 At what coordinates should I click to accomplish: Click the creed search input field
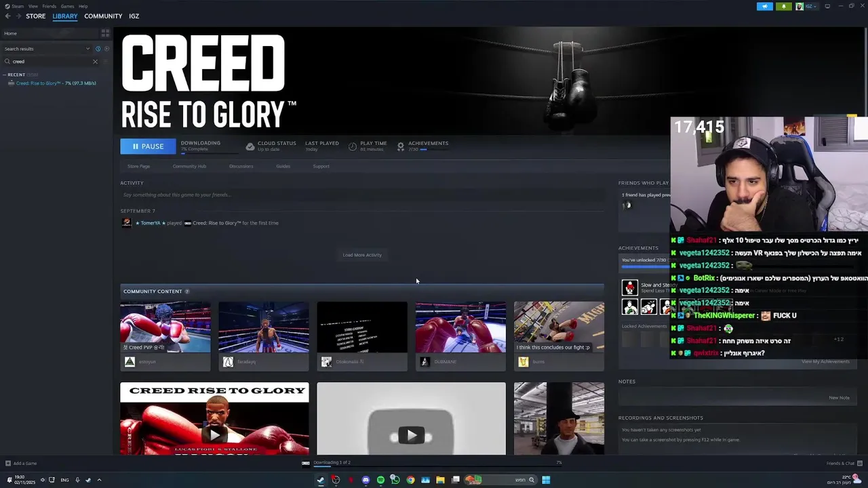pyautogui.click(x=51, y=62)
